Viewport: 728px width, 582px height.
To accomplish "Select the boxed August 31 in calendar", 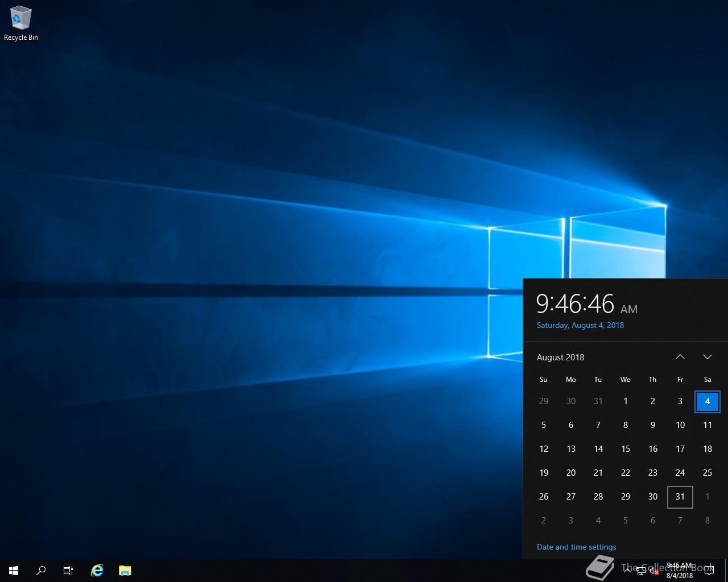I will 680,497.
